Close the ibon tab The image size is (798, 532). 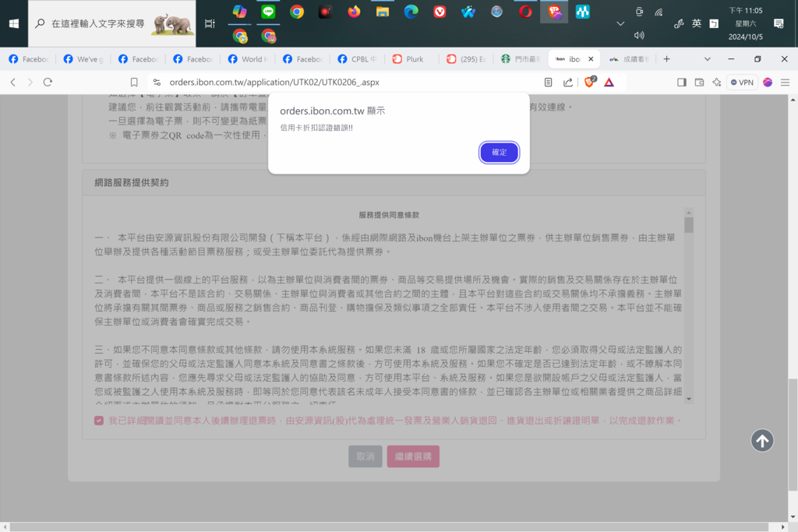coord(591,59)
